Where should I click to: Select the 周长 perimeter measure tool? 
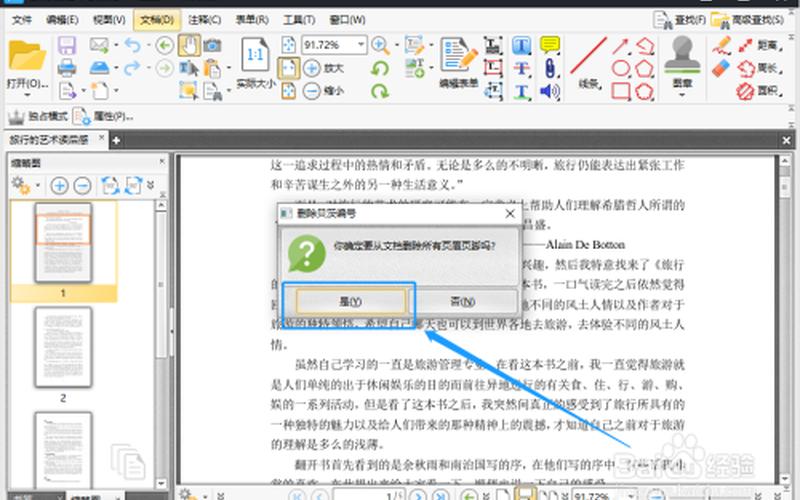[759, 68]
